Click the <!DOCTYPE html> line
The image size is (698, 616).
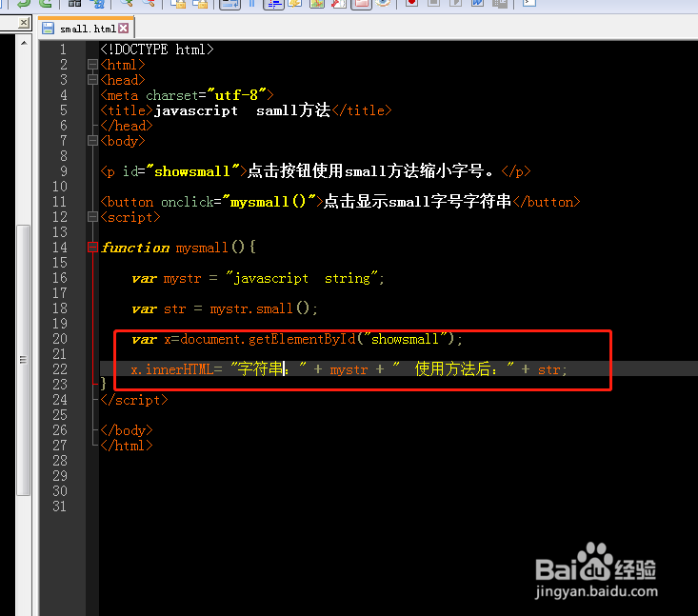[157, 50]
